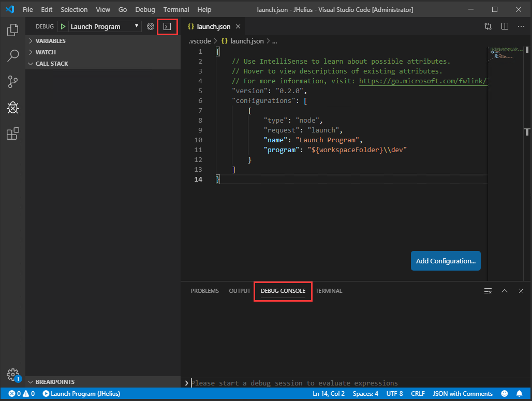
Task: Open the Extensions view
Action: click(x=12, y=133)
